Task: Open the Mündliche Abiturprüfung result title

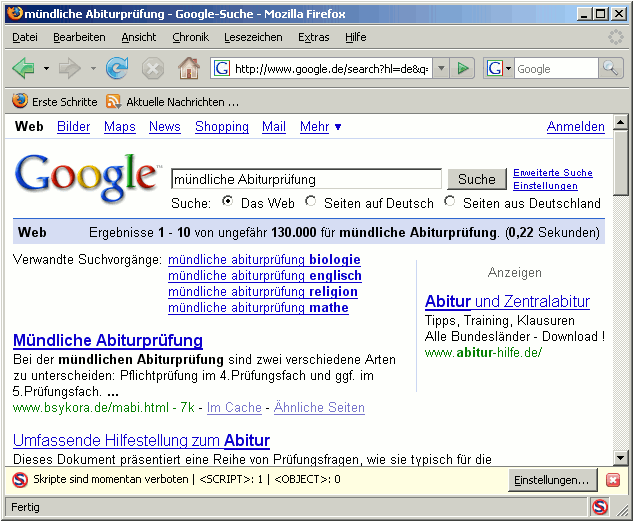Action: (108, 341)
